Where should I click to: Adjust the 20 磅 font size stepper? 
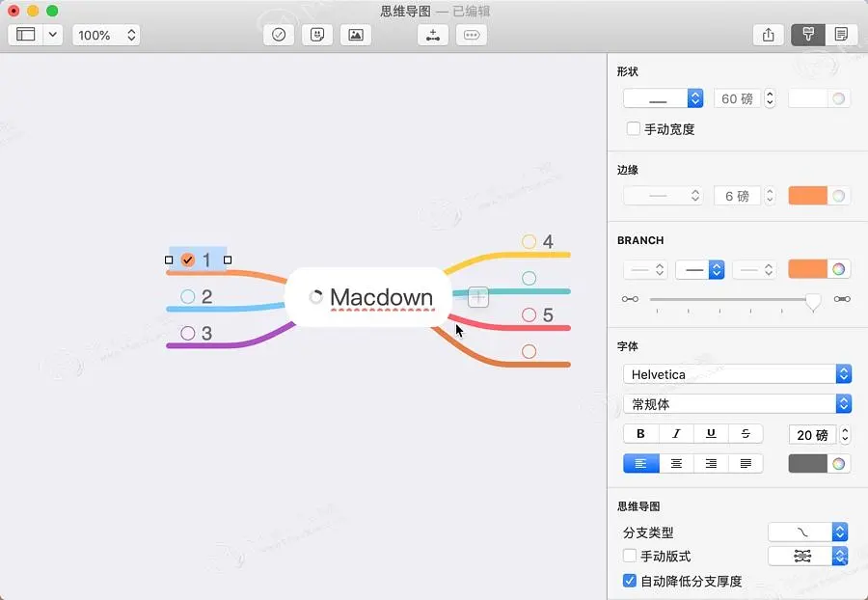click(x=845, y=435)
